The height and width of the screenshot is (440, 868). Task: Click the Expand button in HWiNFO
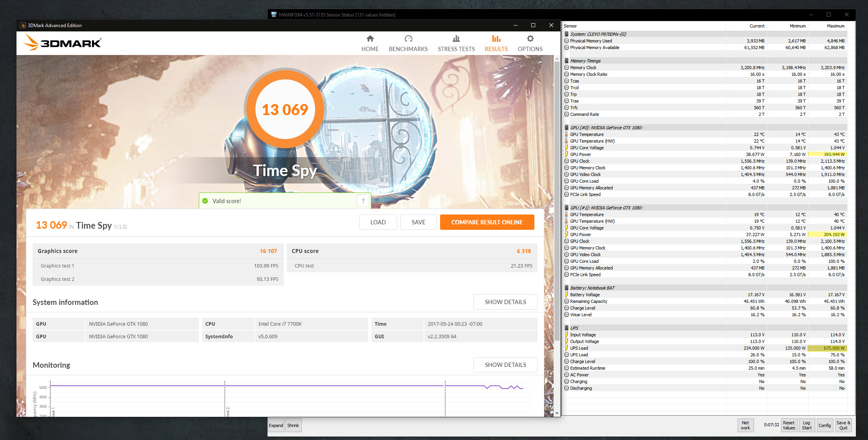tap(276, 425)
